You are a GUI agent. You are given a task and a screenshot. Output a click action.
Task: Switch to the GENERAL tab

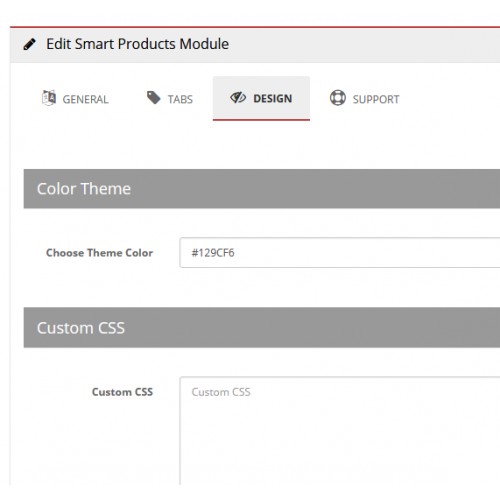tap(75, 99)
